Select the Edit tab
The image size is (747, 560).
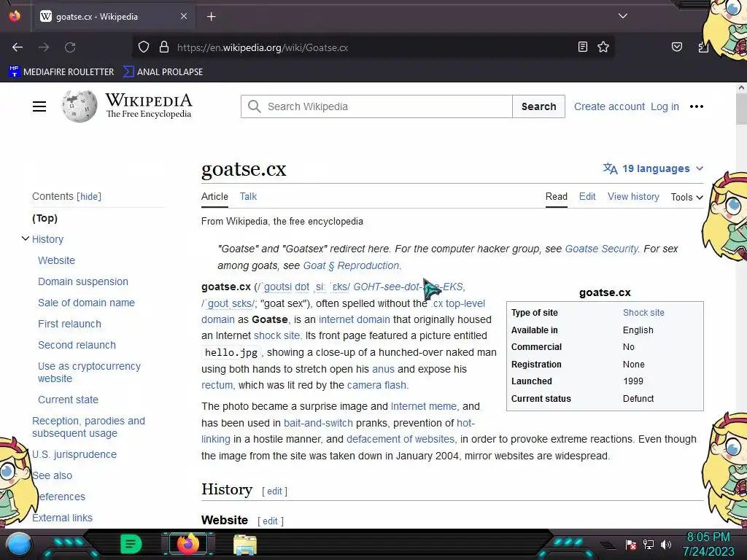coord(587,197)
